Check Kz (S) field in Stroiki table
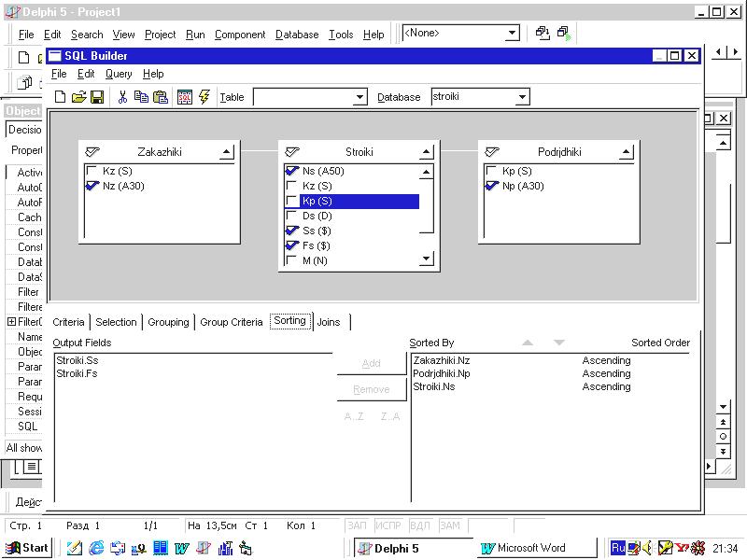 291,186
